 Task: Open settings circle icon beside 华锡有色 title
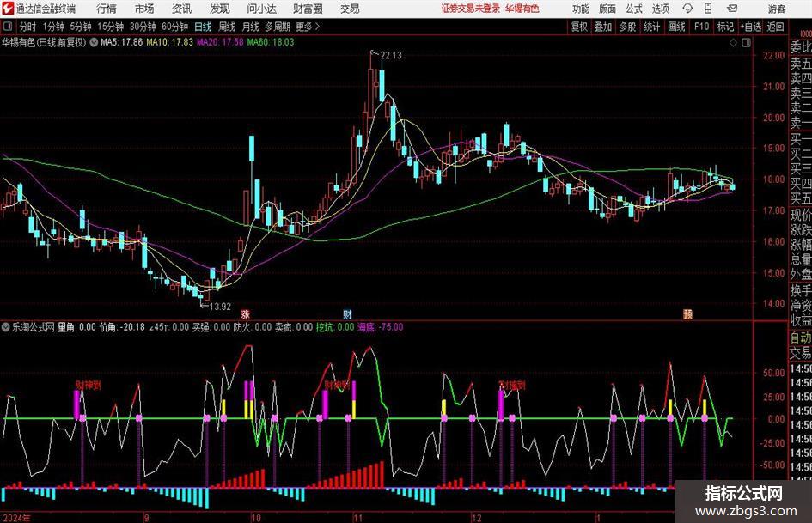[94, 42]
